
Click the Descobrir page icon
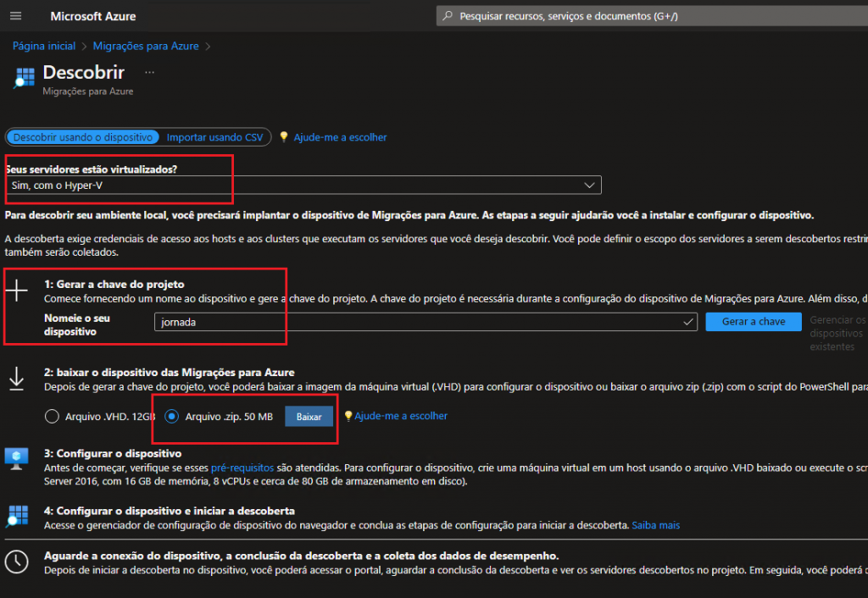click(x=23, y=77)
